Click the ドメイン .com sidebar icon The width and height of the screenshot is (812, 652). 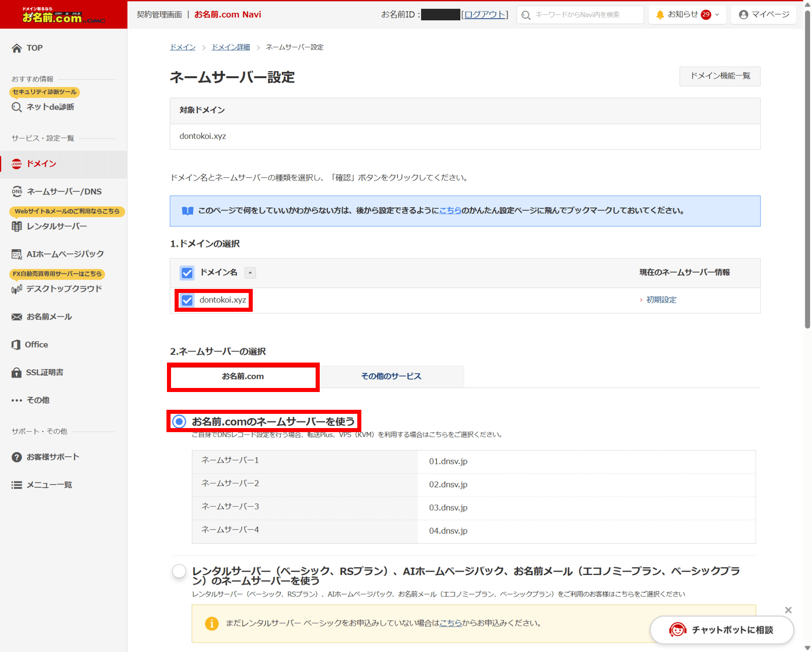(17, 164)
